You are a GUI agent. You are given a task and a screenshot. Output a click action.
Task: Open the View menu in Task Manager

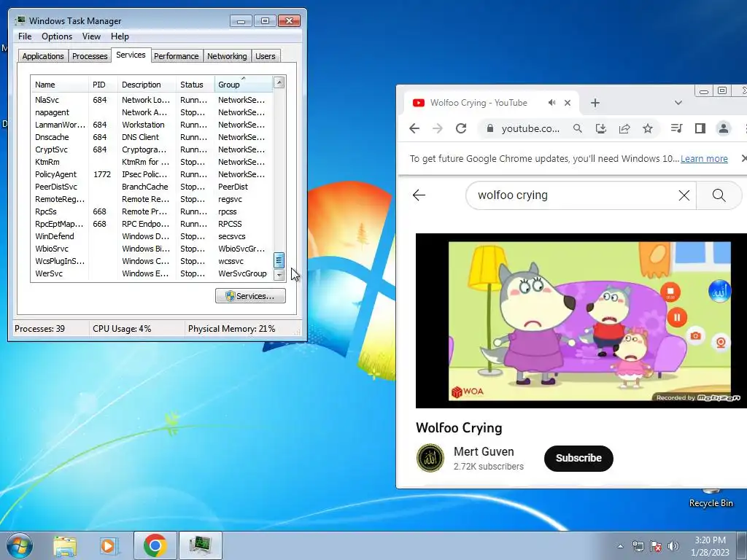tap(91, 36)
